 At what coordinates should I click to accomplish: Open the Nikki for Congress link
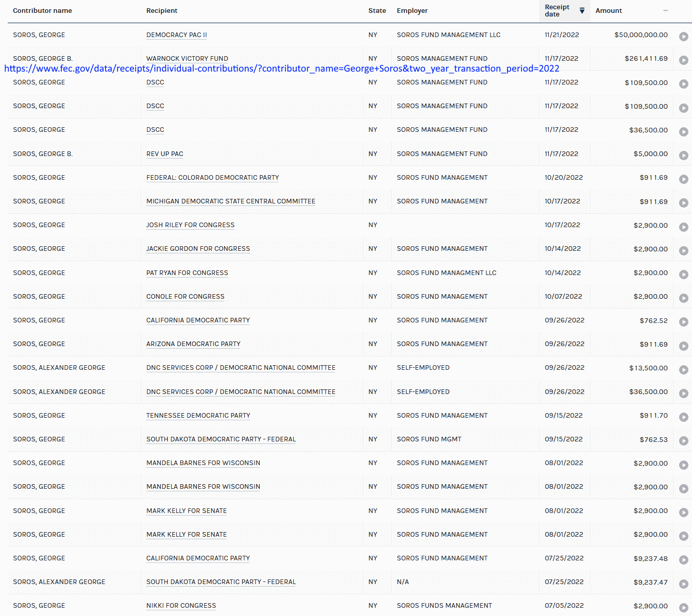181,606
